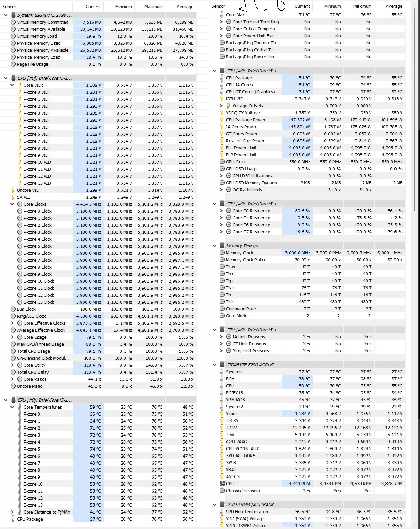Click the Virtual Memory Committed sensor icon
Image resolution: width=420 pixels, height=529 pixels.
click(13, 22)
